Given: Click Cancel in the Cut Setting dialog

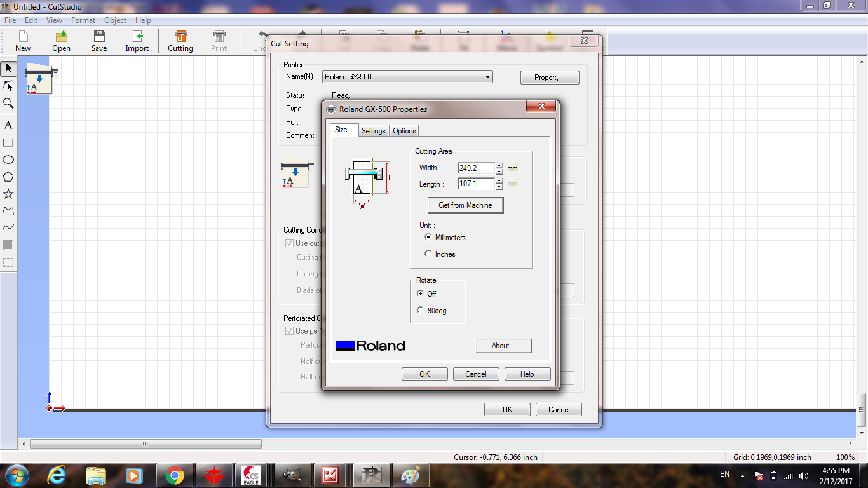Looking at the screenshot, I should click(x=559, y=410).
